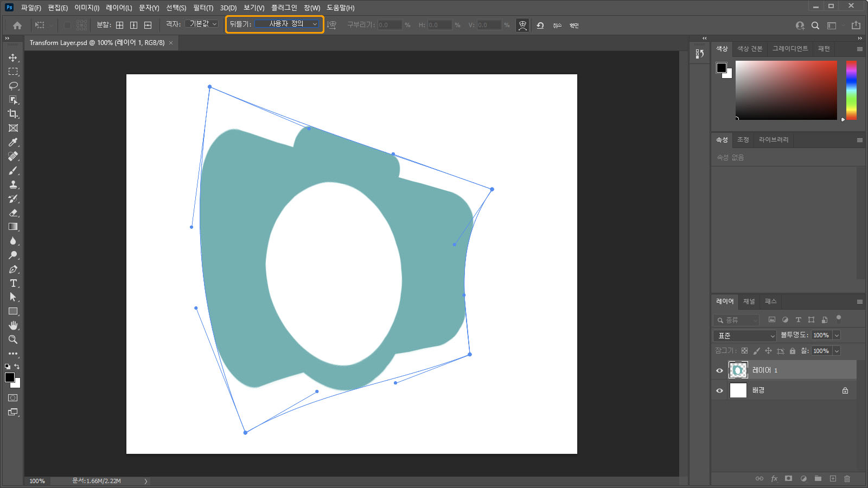868x488 pixels.
Task: Open the Properties panel flyout menu
Action: click(859, 140)
